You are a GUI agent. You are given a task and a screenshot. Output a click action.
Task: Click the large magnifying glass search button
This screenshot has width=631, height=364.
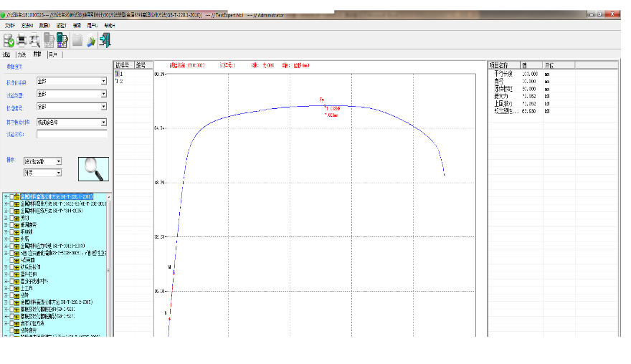pyautogui.click(x=93, y=169)
